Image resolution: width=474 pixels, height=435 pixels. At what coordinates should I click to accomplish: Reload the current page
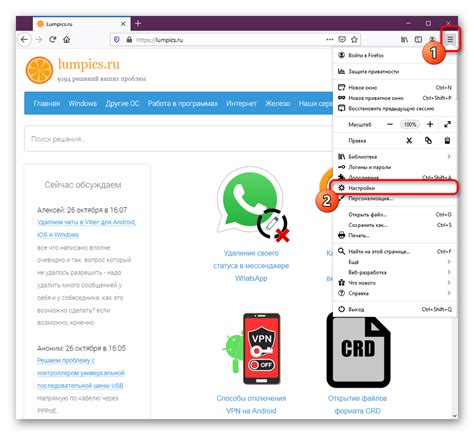53,40
